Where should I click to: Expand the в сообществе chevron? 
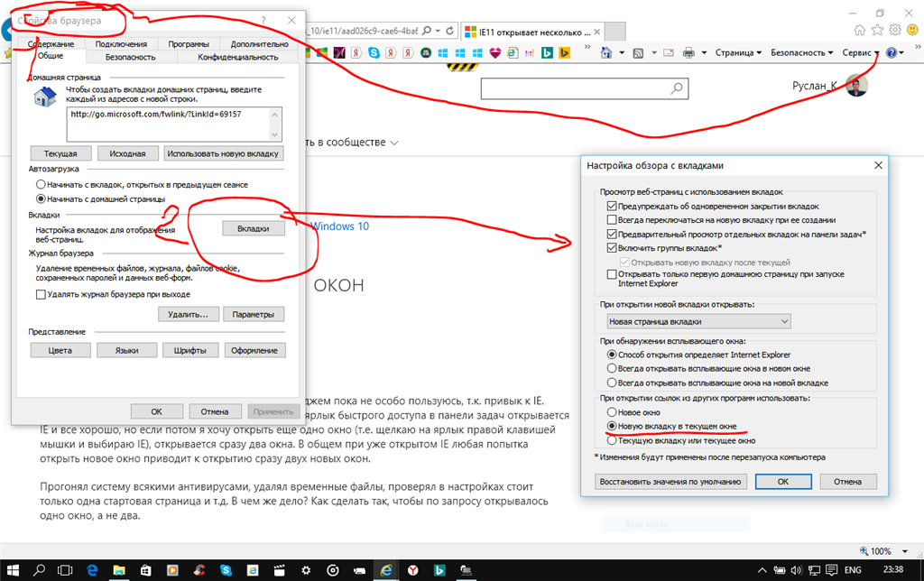click(394, 143)
